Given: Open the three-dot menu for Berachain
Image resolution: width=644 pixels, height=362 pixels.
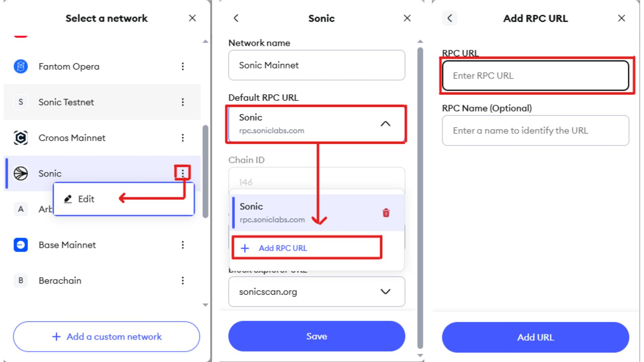Looking at the screenshot, I should click(x=183, y=281).
